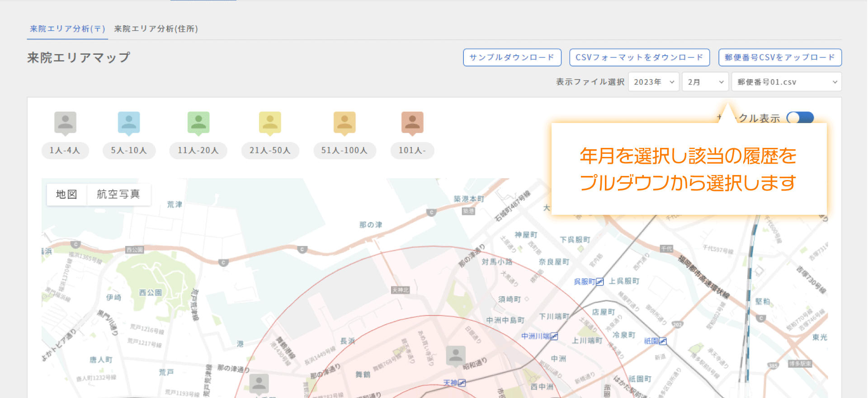Click the gray 1人-4人 legend person icon
Image resolution: width=868 pixels, height=398 pixels.
tap(65, 123)
